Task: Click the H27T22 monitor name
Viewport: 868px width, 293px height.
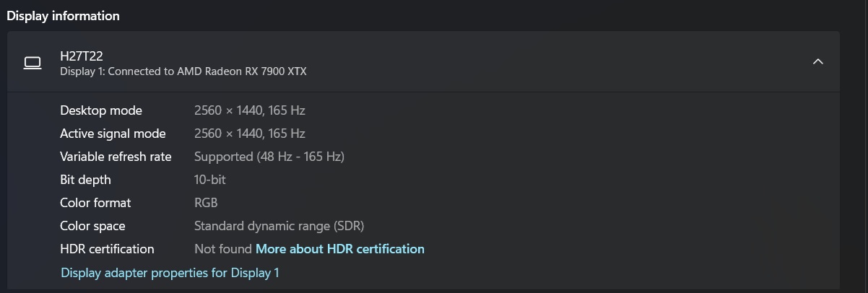Action: click(82, 56)
